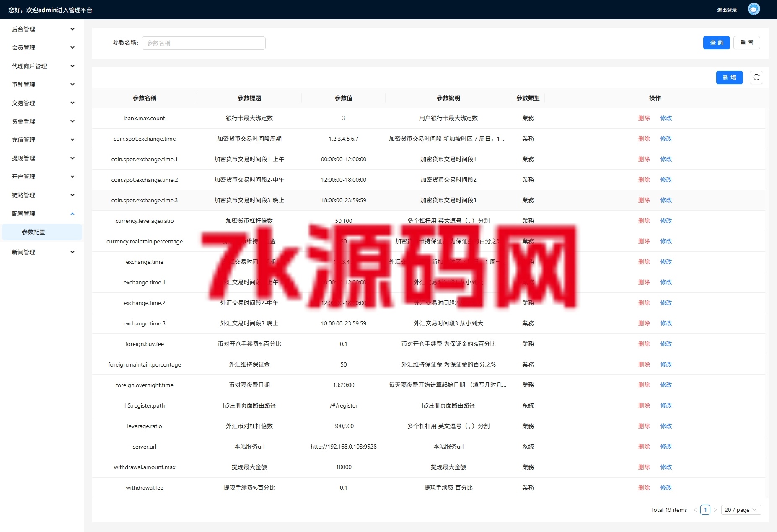This screenshot has width=777, height=532.
Task: Expand the 交易管理 menu chevron
Action: click(73, 103)
